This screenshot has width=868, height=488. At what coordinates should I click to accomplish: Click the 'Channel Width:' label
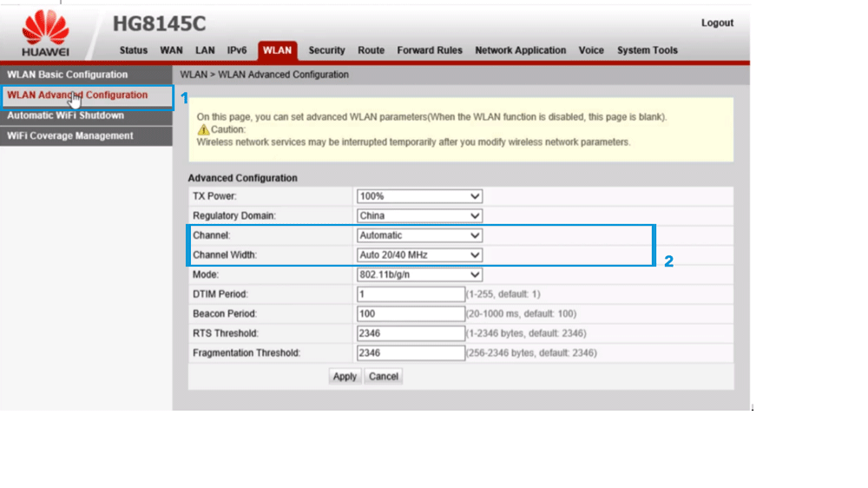[x=225, y=254]
